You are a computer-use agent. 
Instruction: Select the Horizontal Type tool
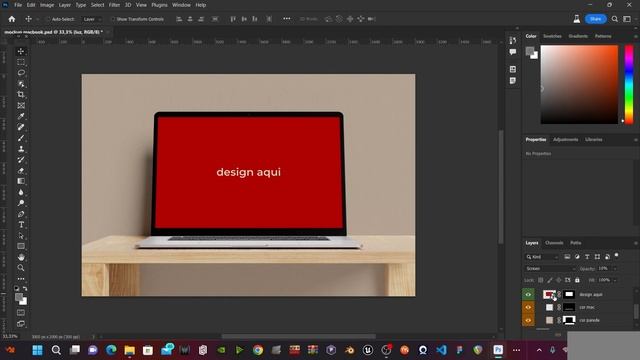(21, 225)
